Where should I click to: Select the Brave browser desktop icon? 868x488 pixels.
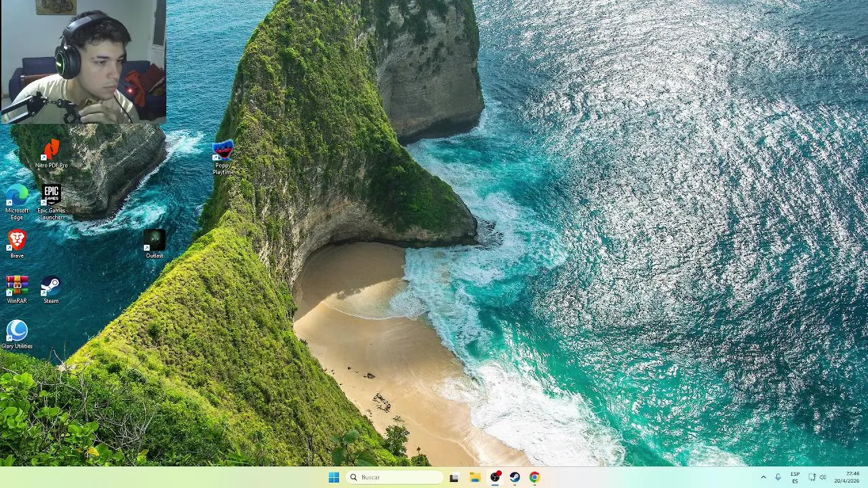pos(17,244)
